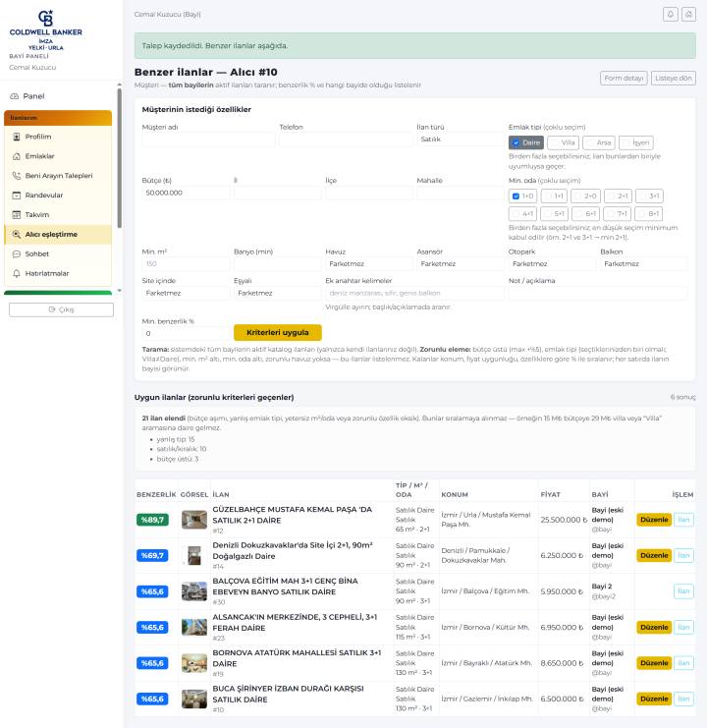Click the Listeye dön button
Screen dimensions: 707x728
(x=674, y=78)
